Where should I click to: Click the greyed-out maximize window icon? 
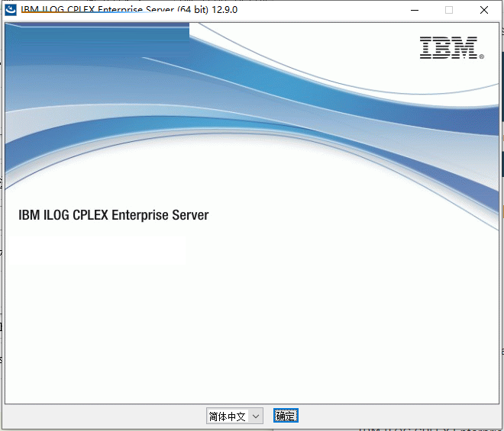449,10
